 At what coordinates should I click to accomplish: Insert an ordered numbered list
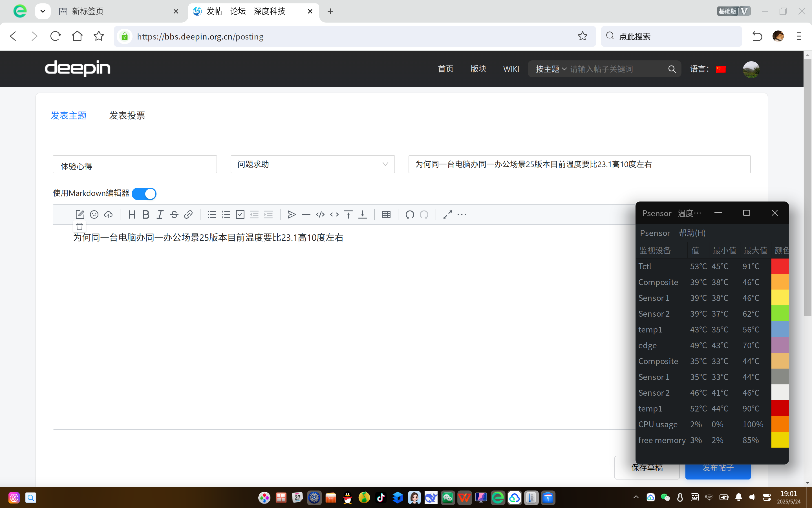point(226,214)
